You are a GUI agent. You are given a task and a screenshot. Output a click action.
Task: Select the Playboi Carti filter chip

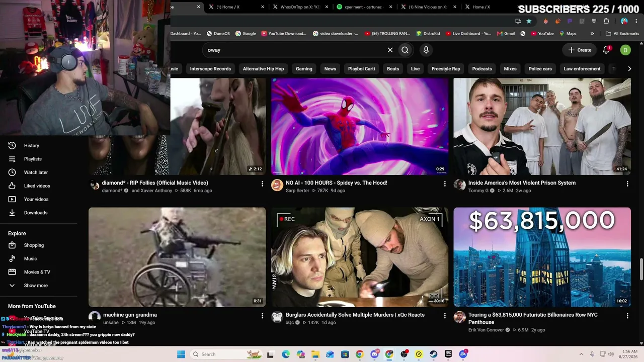[x=361, y=69]
